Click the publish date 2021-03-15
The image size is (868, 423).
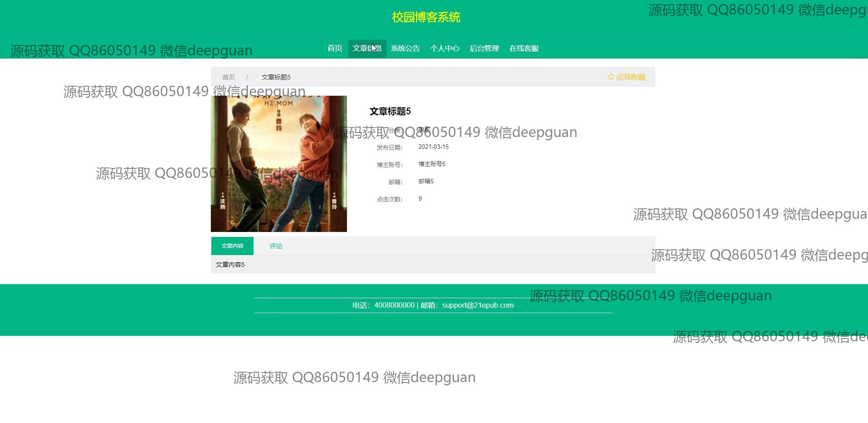434,147
